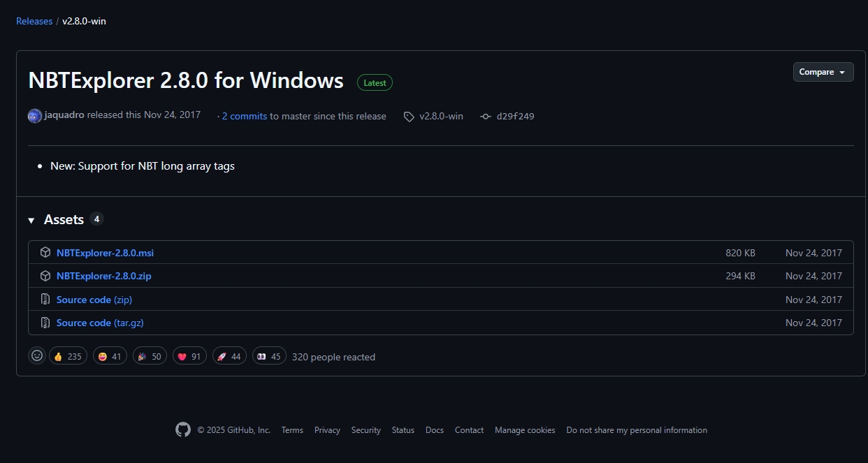Toggle the heart reaction (91)
868x463 pixels.
coord(189,356)
